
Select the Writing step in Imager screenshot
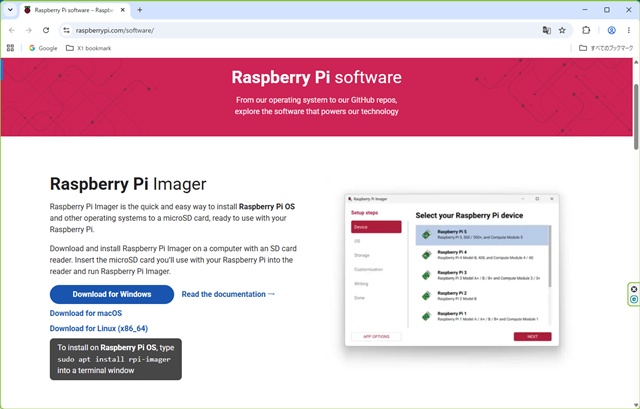[x=361, y=284]
